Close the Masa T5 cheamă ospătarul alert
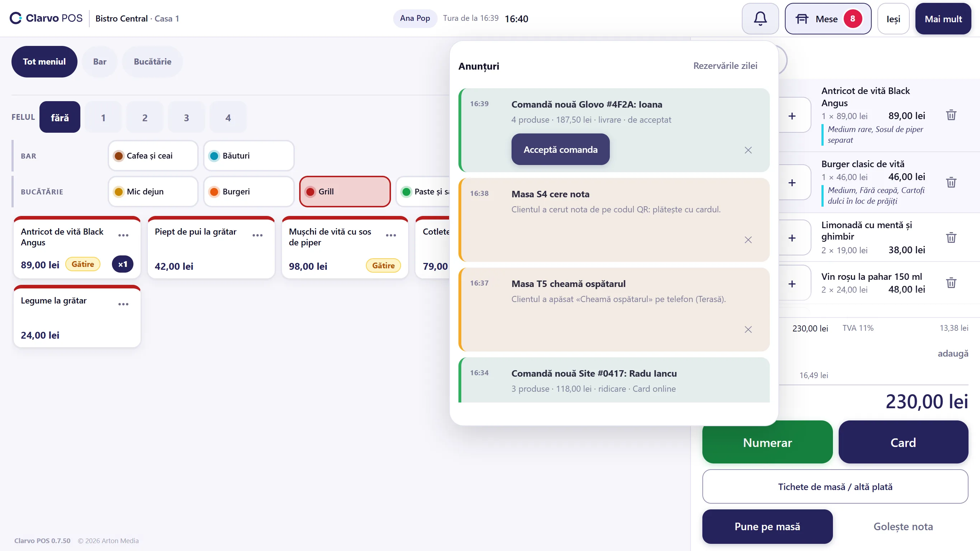Screen dimensions: 980x551 click(x=748, y=329)
